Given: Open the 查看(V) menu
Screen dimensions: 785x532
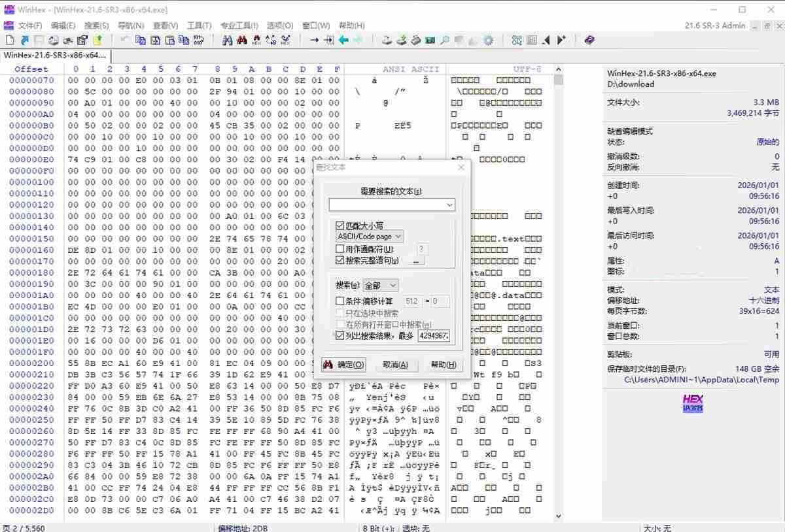Looking at the screenshot, I should (166, 25).
